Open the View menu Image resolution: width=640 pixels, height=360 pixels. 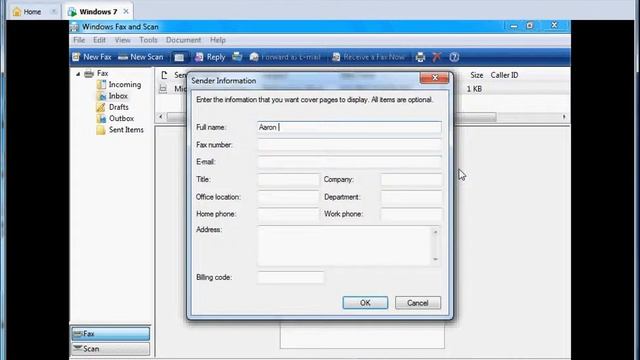pyautogui.click(x=122, y=40)
